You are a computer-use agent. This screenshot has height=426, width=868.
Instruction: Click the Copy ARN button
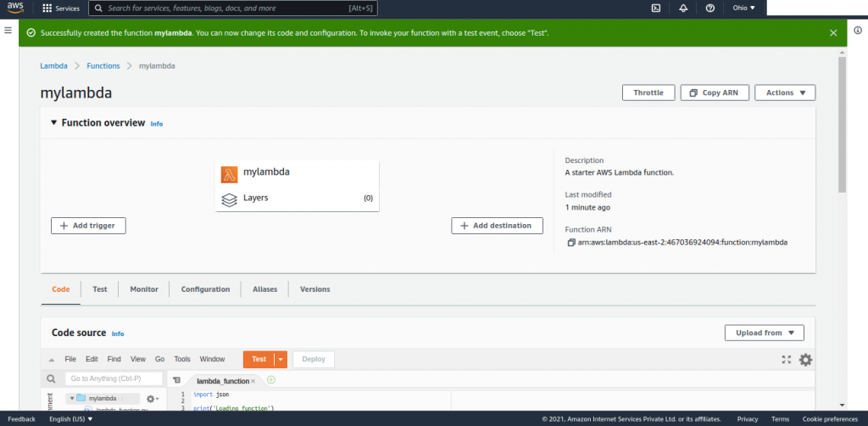click(715, 92)
